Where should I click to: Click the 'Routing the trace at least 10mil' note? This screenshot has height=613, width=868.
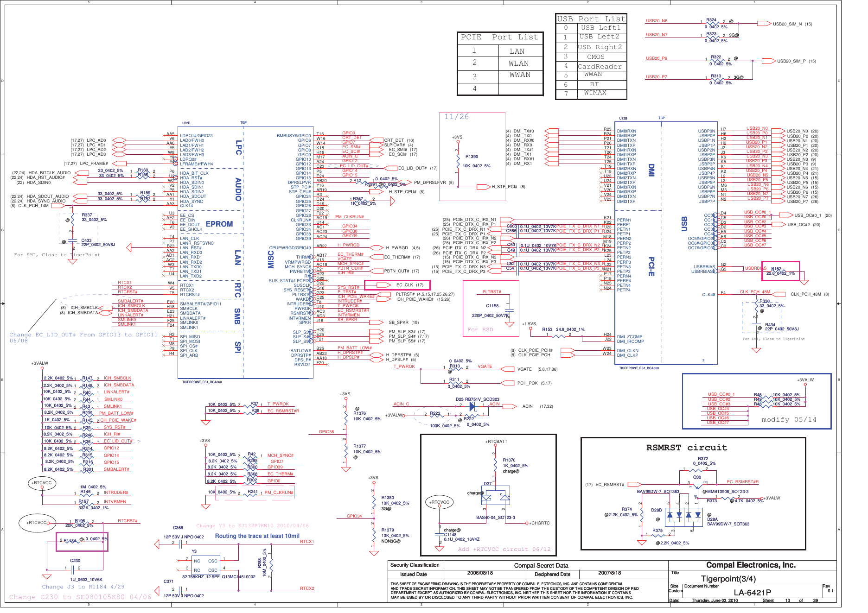(x=257, y=536)
